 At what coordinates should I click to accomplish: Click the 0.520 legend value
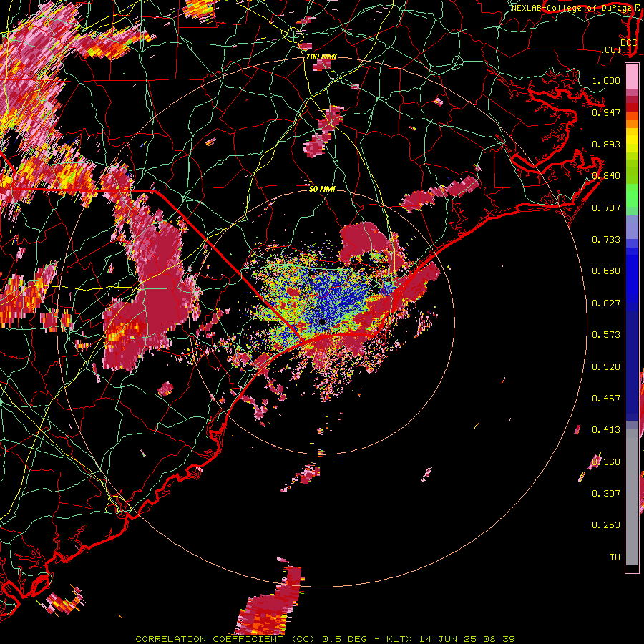(x=606, y=367)
